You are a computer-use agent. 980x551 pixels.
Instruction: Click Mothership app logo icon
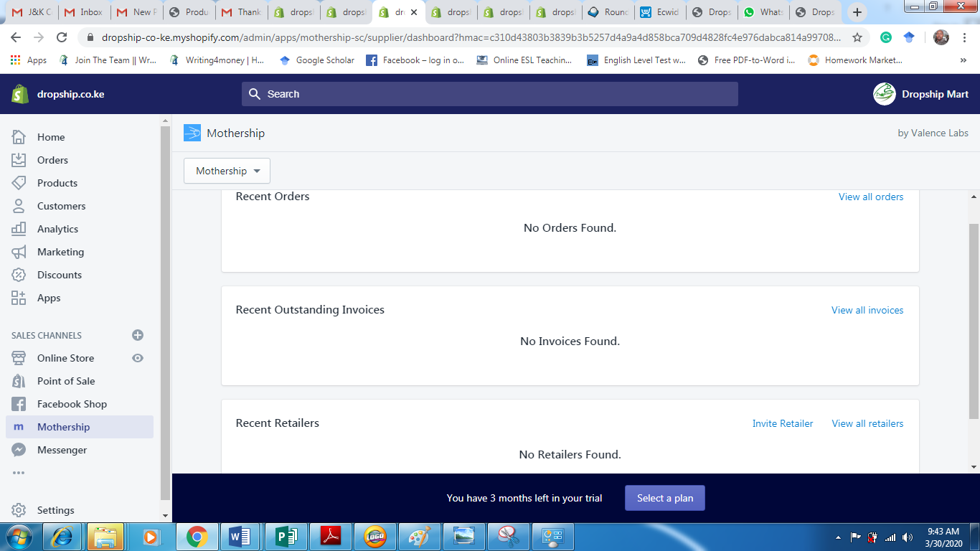click(192, 133)
